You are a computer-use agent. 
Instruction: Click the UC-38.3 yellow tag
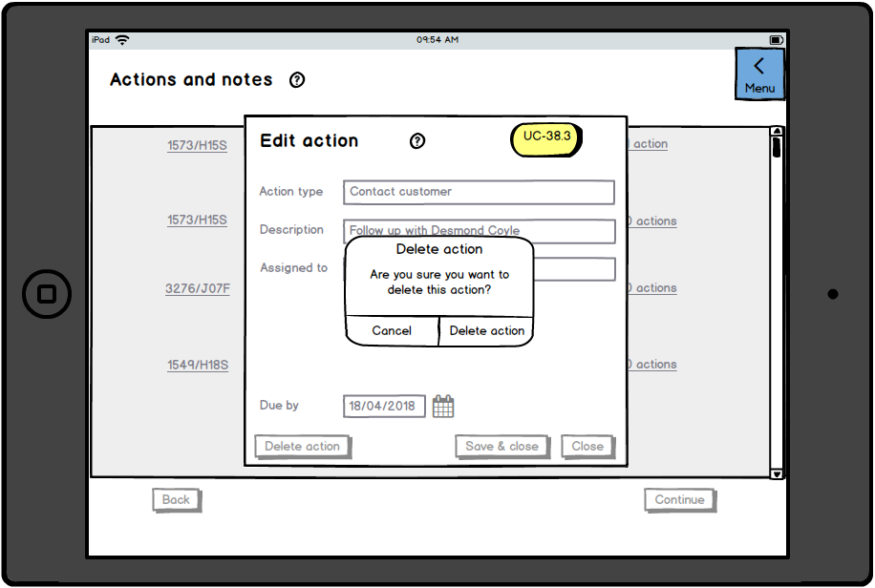click(546, 139)
